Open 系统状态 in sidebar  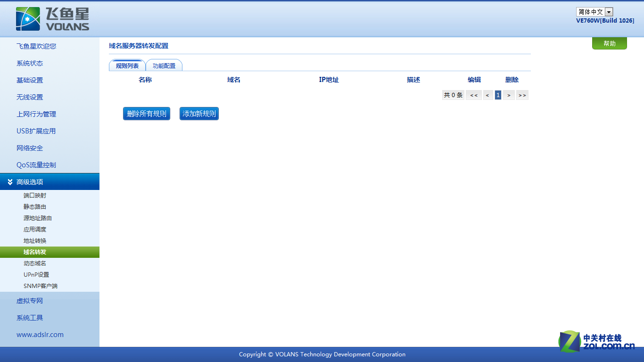30,63
